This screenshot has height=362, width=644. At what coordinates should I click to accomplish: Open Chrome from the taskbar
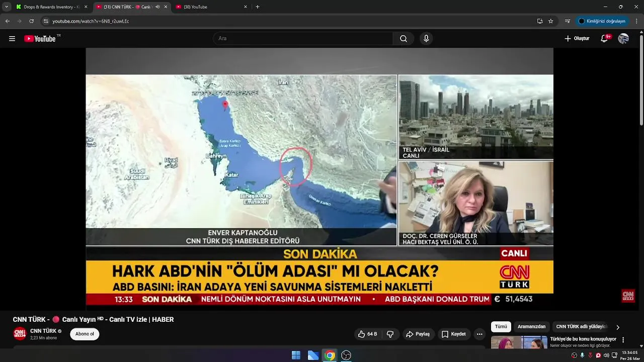tap(330, 355)
